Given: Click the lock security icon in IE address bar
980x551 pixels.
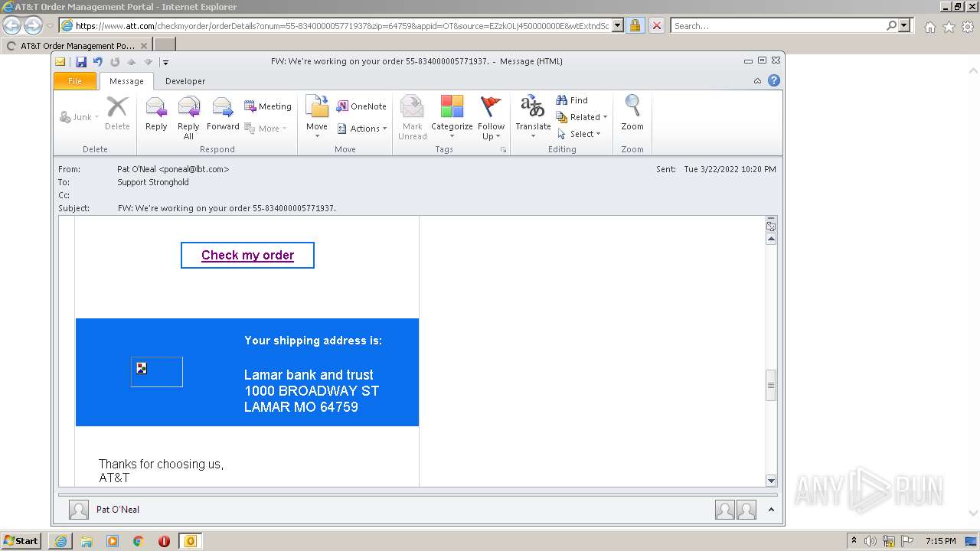Looking at the screenshot, I should [x=635, y=25].
